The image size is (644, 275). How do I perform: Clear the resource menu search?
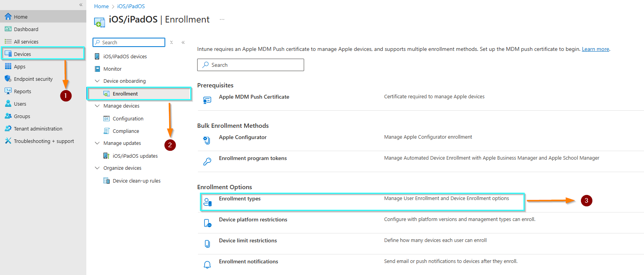[171, 42]
